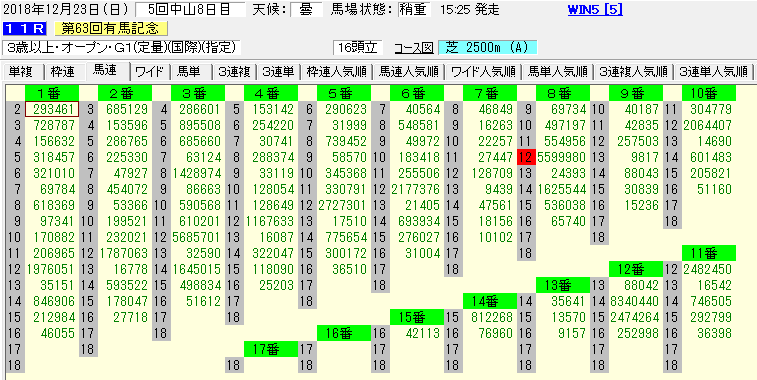Click the odds value 9817
This screenshot has width=757, height=380.
tap(644, 157)
